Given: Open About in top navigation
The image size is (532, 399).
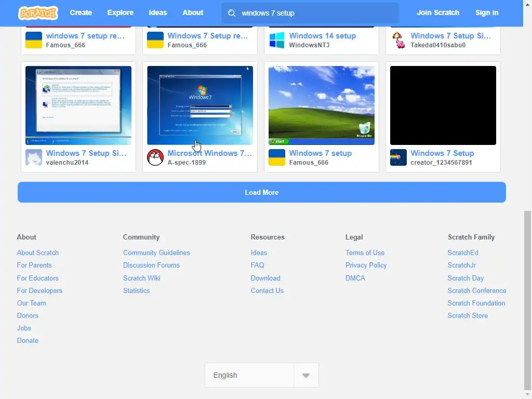Looking at the screenshot, I should [193, 12].
